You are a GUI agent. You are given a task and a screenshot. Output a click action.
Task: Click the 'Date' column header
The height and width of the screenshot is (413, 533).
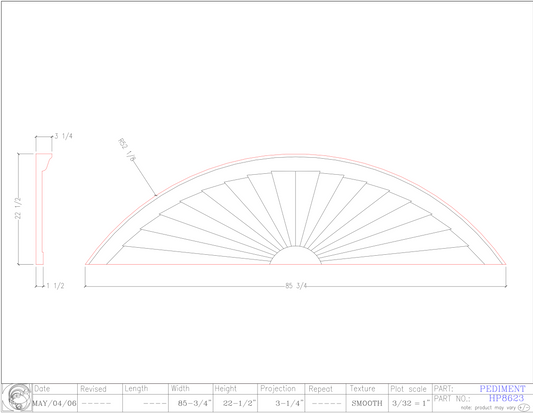42,389
